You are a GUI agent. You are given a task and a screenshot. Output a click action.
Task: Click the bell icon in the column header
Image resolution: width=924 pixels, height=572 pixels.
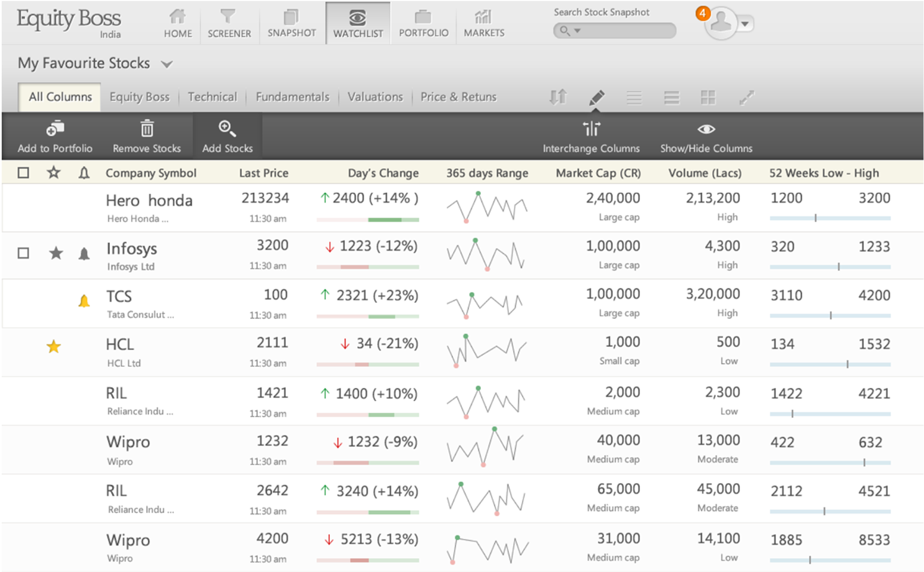point(84,173)
